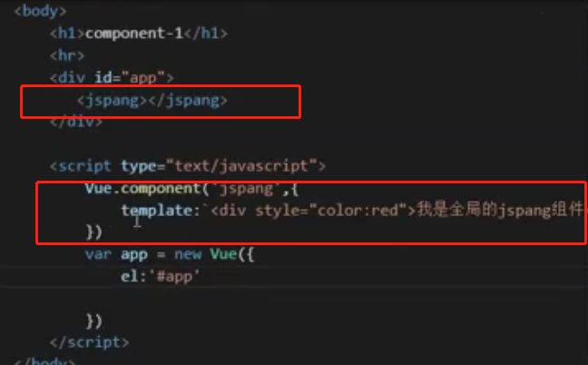Click the script type="text/javascript" tag
Screen dimensions: 588x365
tap(188, 166)
